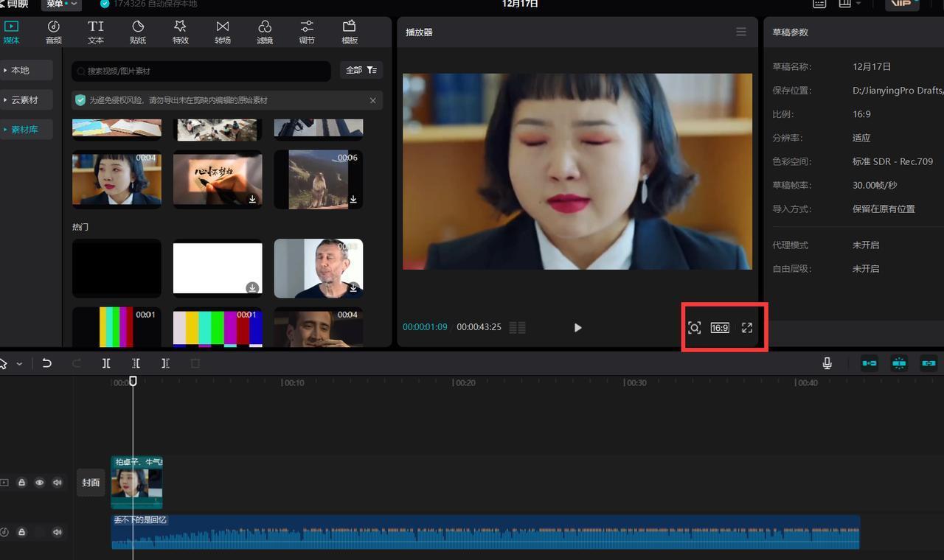Open the 菜单 menu dropdown
Image resolution: width=944 pixels, height=560 pixels.
(61, 4)
